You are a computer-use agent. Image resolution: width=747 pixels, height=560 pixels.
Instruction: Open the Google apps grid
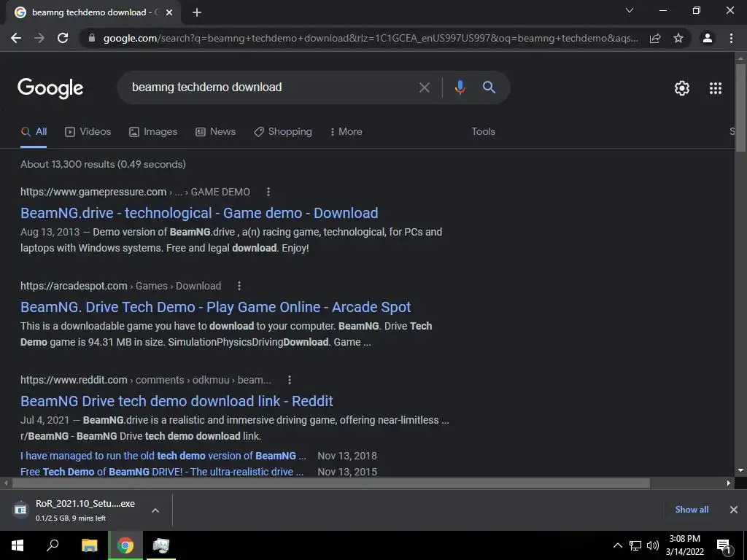point(716,88)
